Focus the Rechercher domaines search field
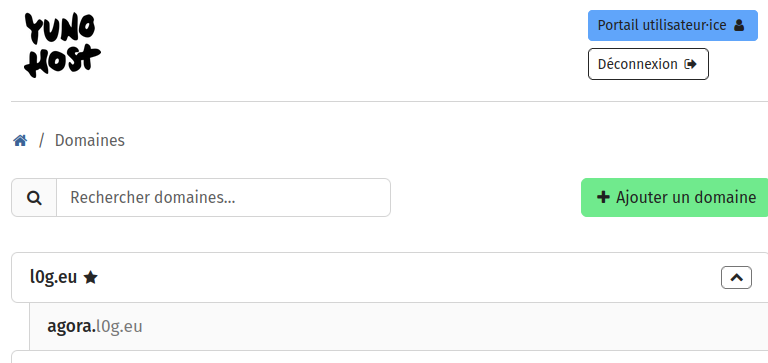768x363 pixels. [223, 198]
